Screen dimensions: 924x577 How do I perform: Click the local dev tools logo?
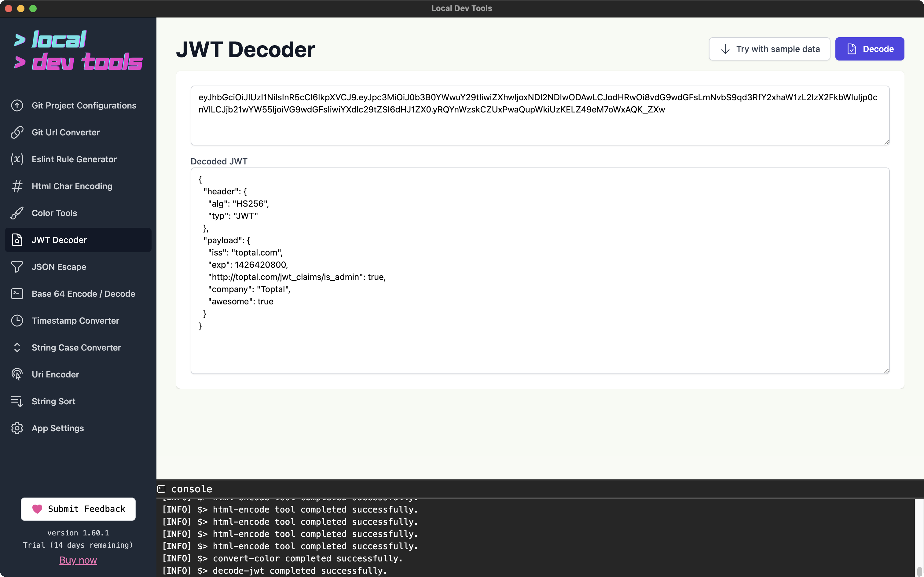tap(78, 50)
